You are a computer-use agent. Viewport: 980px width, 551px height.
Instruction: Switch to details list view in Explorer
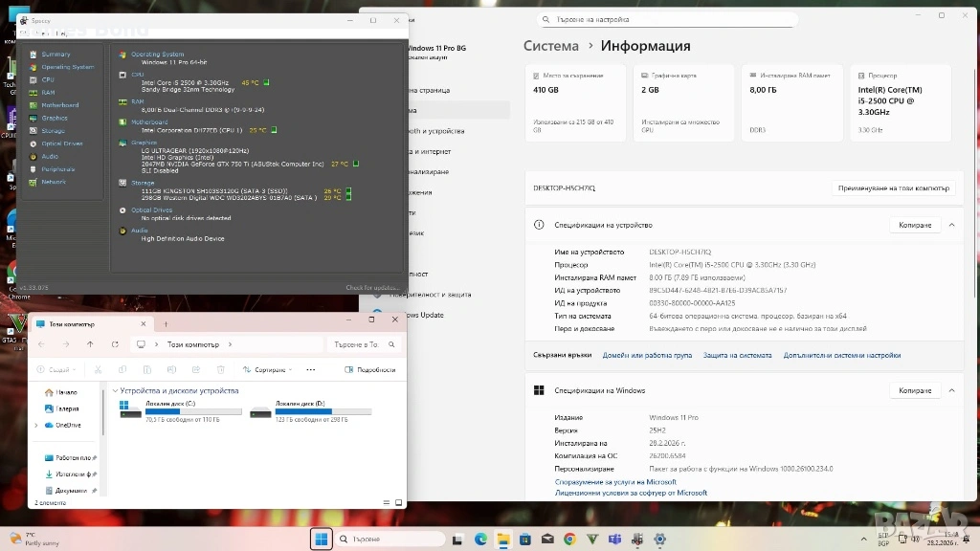(385, 502)
